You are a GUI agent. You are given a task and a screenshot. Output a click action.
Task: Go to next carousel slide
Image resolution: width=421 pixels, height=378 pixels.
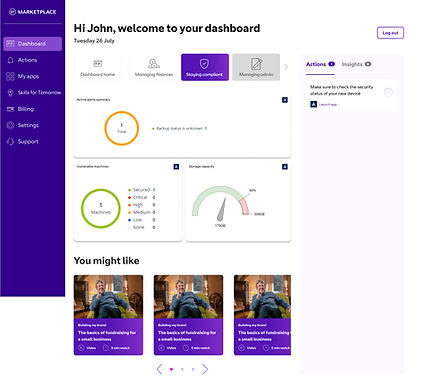205,369
